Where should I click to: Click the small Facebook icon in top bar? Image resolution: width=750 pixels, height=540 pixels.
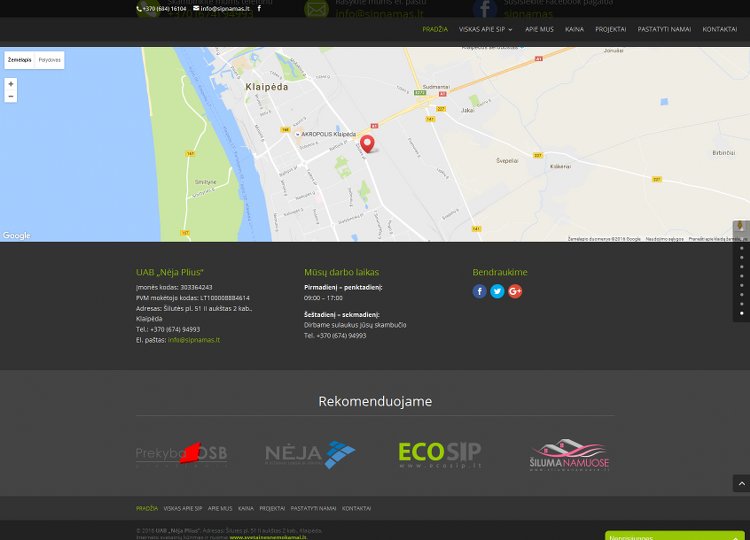point(259,8)
